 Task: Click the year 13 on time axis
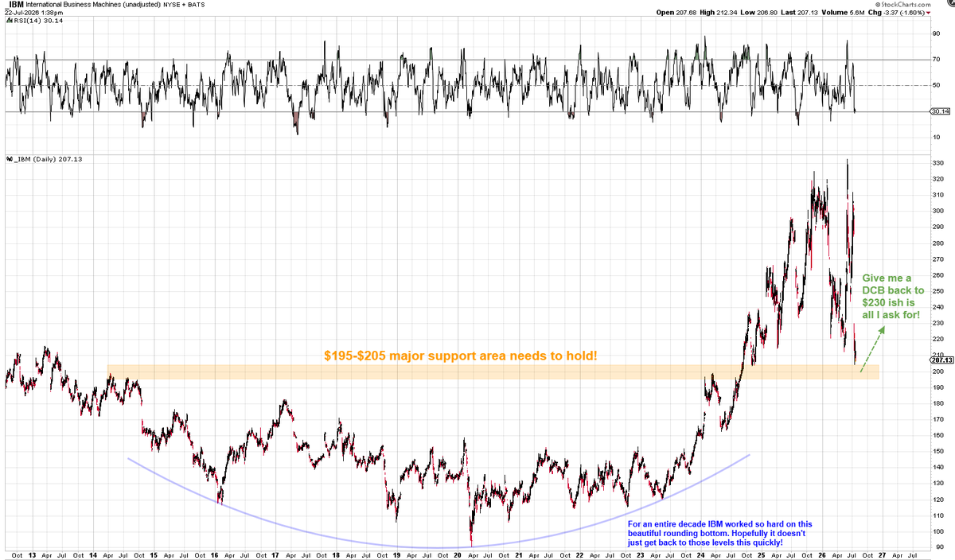tap(31, 554)
